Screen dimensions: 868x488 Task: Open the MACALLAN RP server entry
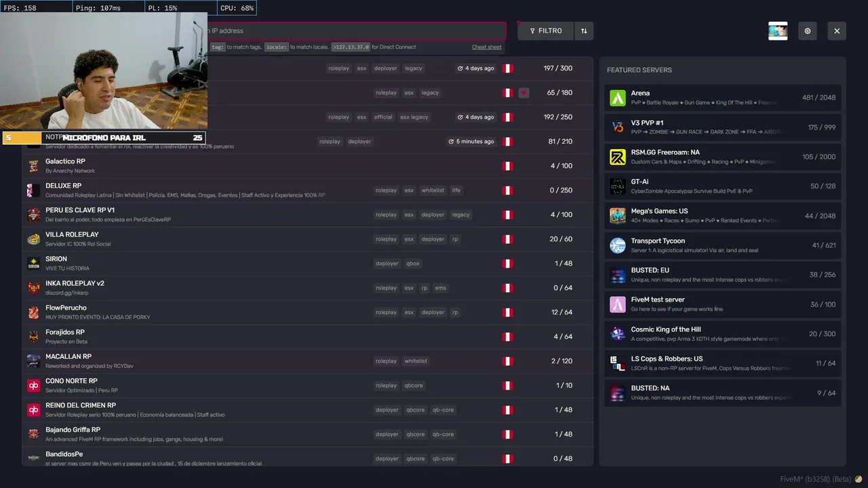click(x=308, y=361)
